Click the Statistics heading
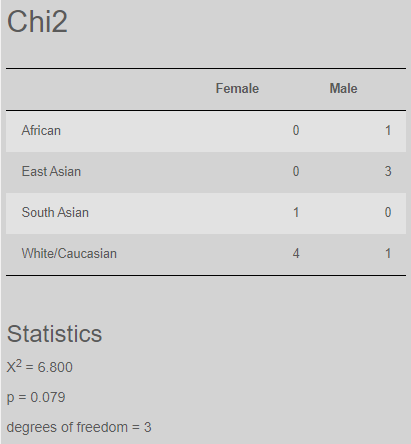411x444 pixels. 54,334
